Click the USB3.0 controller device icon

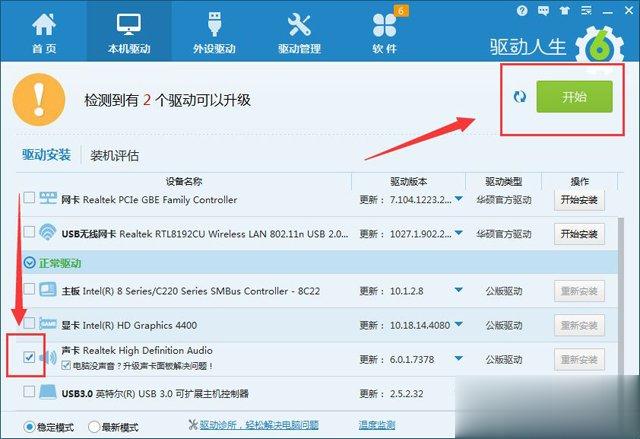pyautogui.click(x=48, y=392)
